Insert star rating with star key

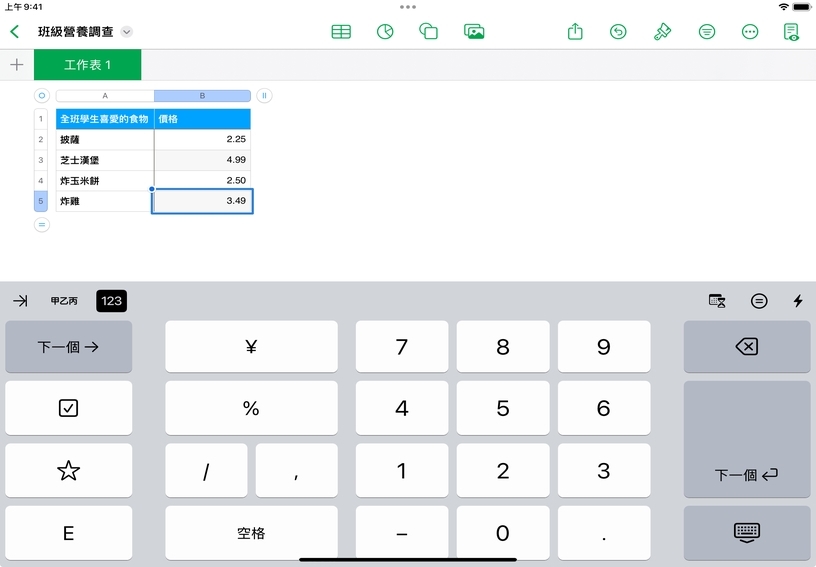point(68,471)
